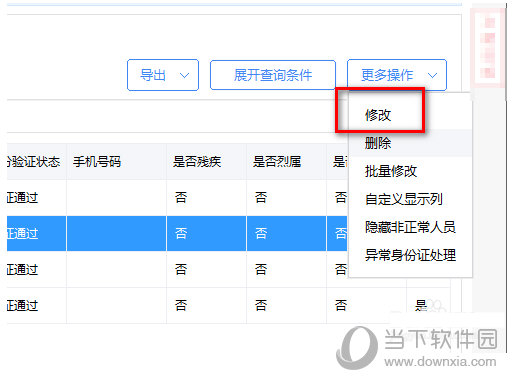Click the chevron arrow inside 更多操作
Viewport: 521px width, 391px height.
(432, 75)
